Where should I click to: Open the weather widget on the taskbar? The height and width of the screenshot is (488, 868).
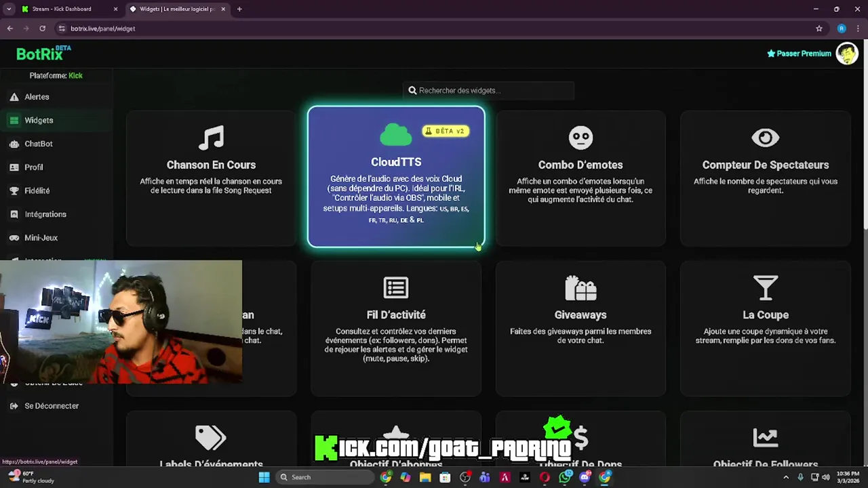[x=31, y=477]
